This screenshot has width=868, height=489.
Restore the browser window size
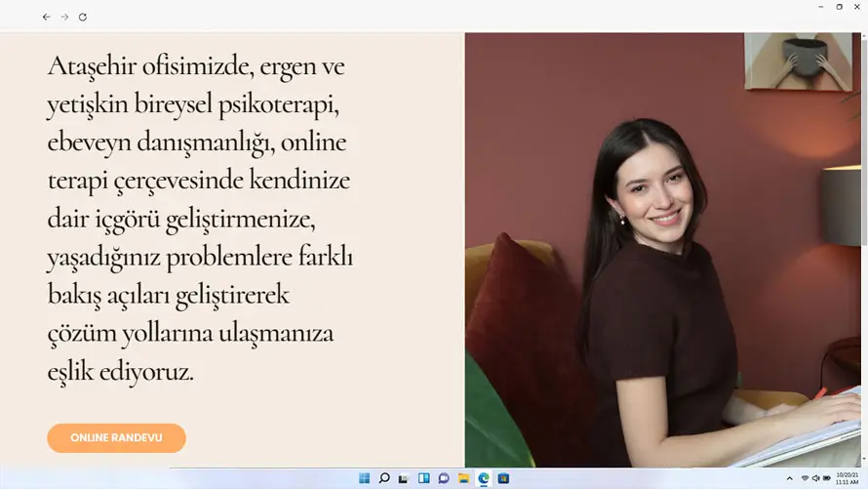click(x=839, y=7)
